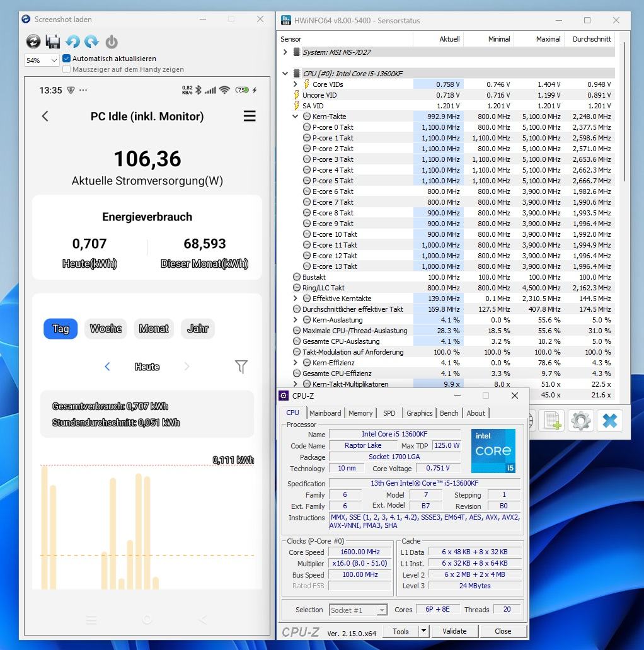The height and width of the screenshot is (650, 644).
Task: Click the Screenshot laden title bar icon
Action: (26, 19)
